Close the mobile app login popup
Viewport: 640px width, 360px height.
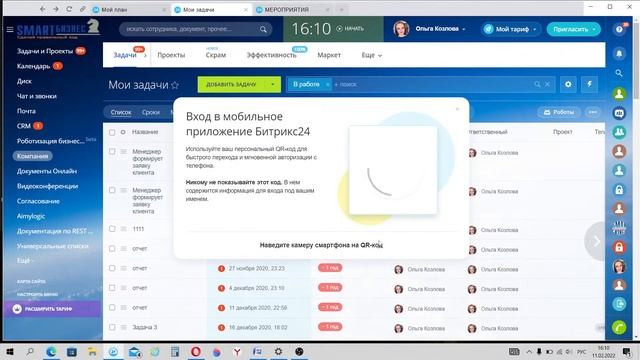[457, 109]
